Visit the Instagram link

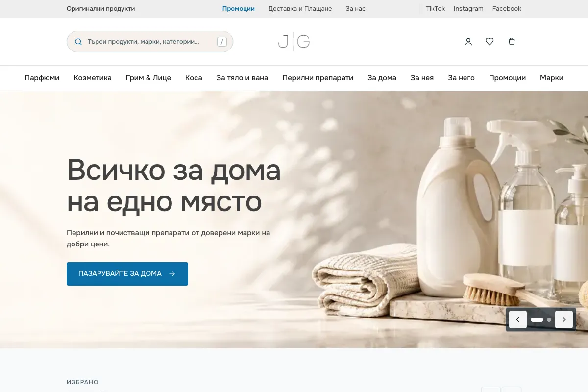468,9
